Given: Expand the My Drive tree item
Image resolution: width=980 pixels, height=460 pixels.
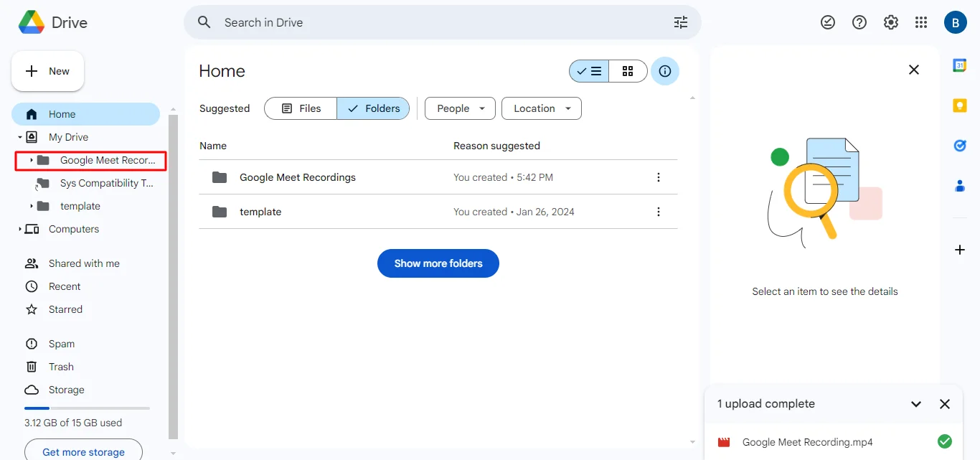Looking at the screenshot, I should (19, 136).
